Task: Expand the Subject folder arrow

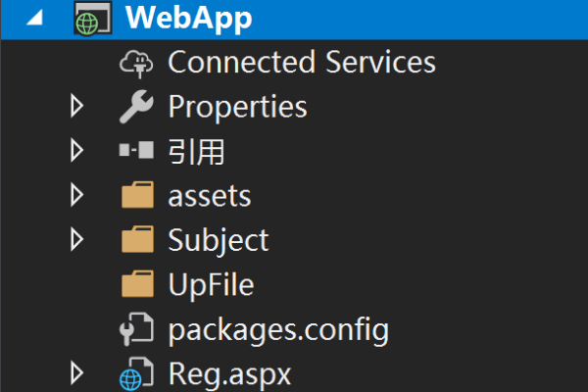Action: coord(77,240)
